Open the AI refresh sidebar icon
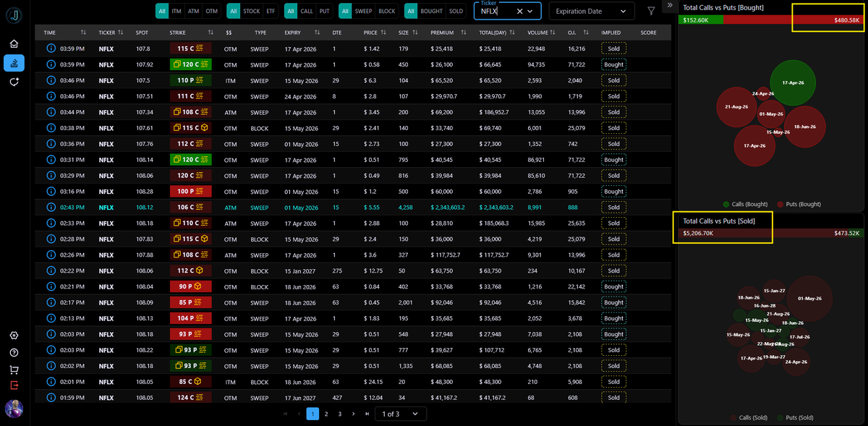This screenshot has height=426, width=868. point(14,82)
